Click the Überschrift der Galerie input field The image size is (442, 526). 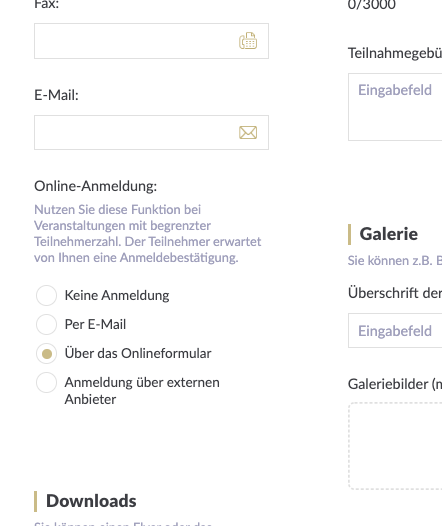tap(395, 330)
